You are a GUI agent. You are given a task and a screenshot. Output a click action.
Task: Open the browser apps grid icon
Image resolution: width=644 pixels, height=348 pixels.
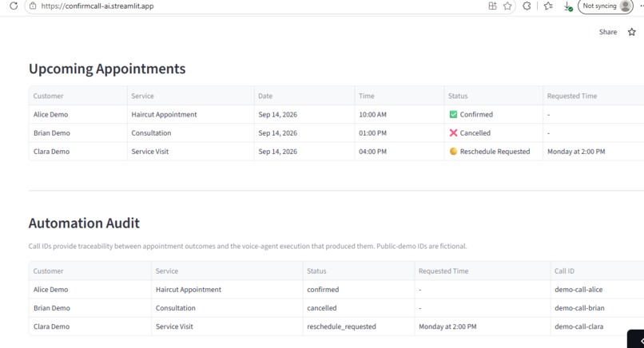[492, 6]
